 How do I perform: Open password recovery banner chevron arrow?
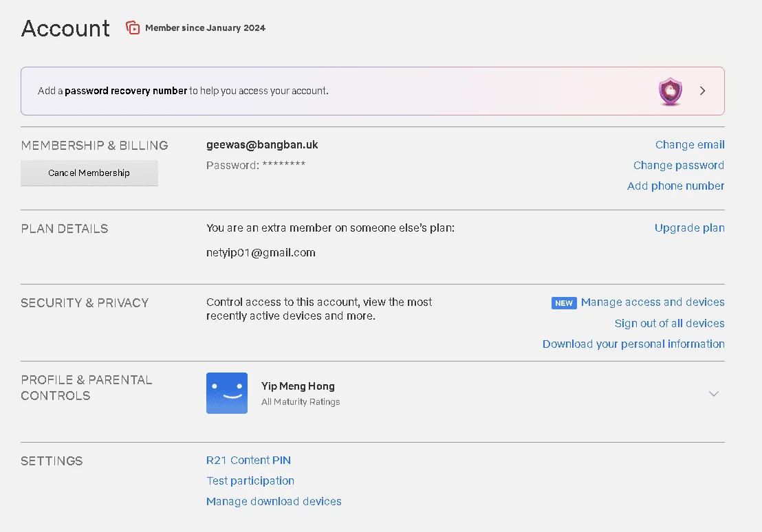click(702, 91)
